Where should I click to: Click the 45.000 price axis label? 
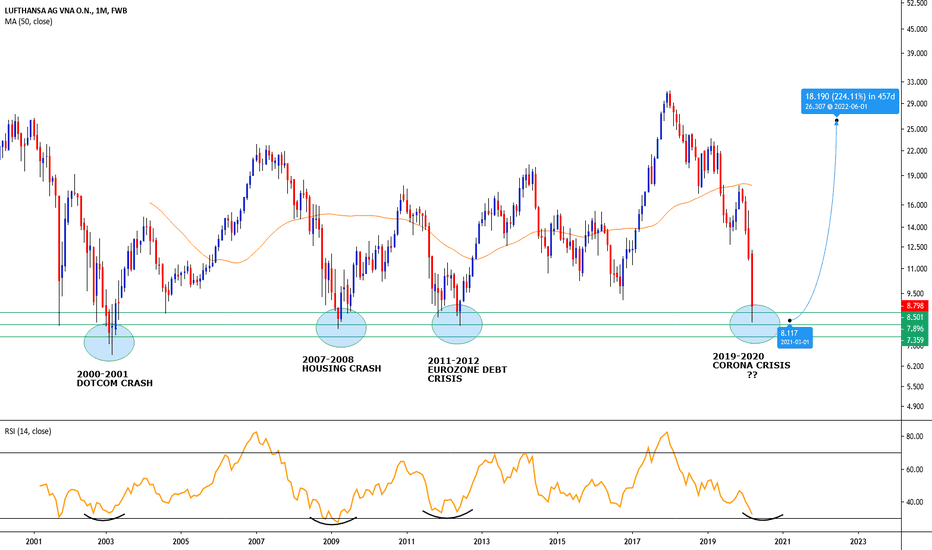pos(915,29)
